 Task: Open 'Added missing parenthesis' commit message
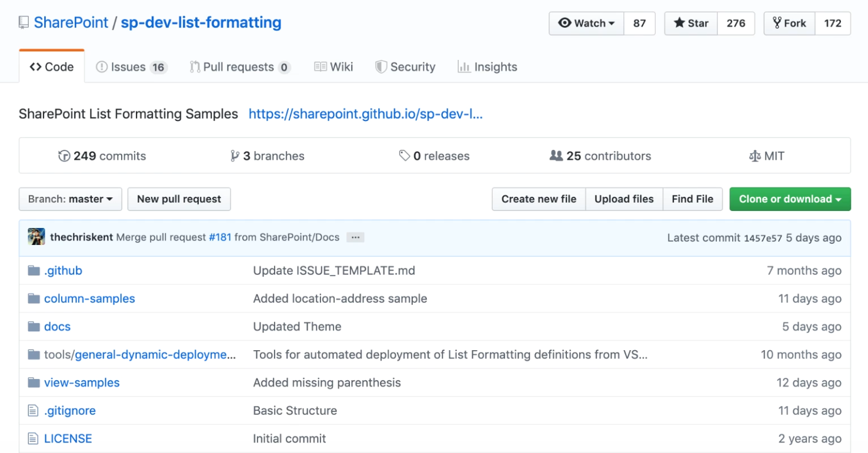[x=327, y=382]
